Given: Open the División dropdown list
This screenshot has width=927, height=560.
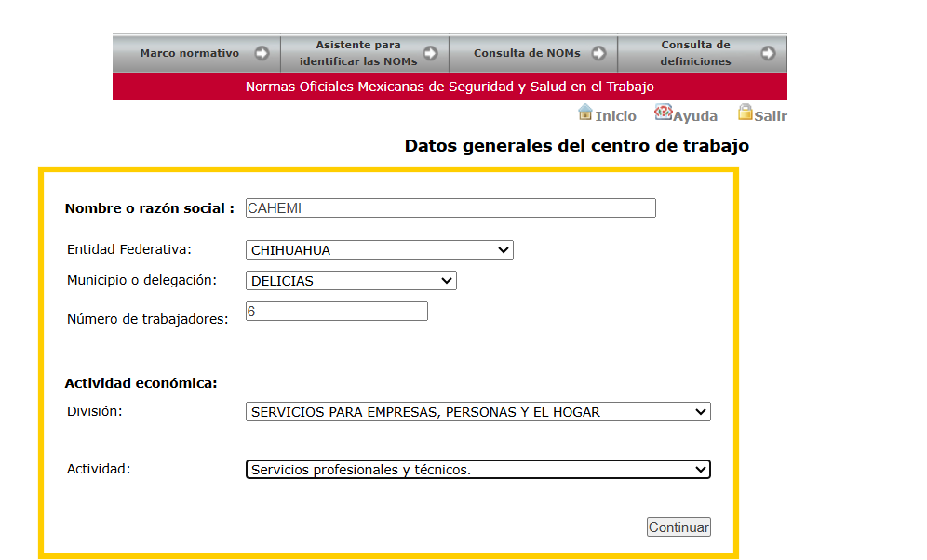Looking at the screenshot, I should [x=478, y=412].
